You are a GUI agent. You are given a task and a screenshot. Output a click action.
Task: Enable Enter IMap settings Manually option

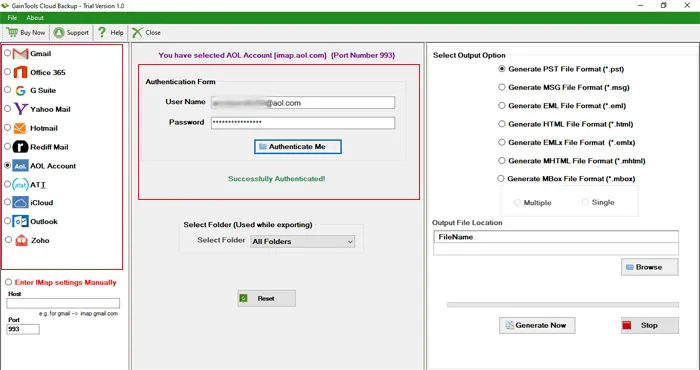coord(8,283)
